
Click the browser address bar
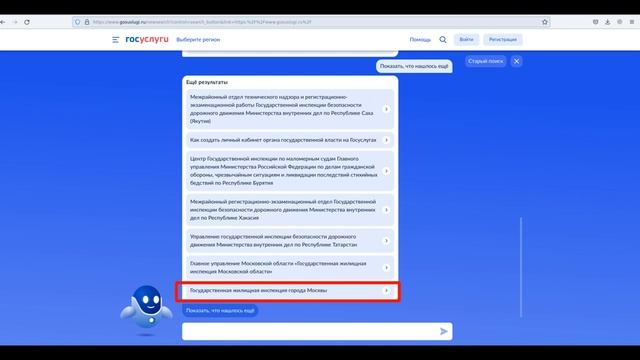pyautogui.click(x=310, y=22)
